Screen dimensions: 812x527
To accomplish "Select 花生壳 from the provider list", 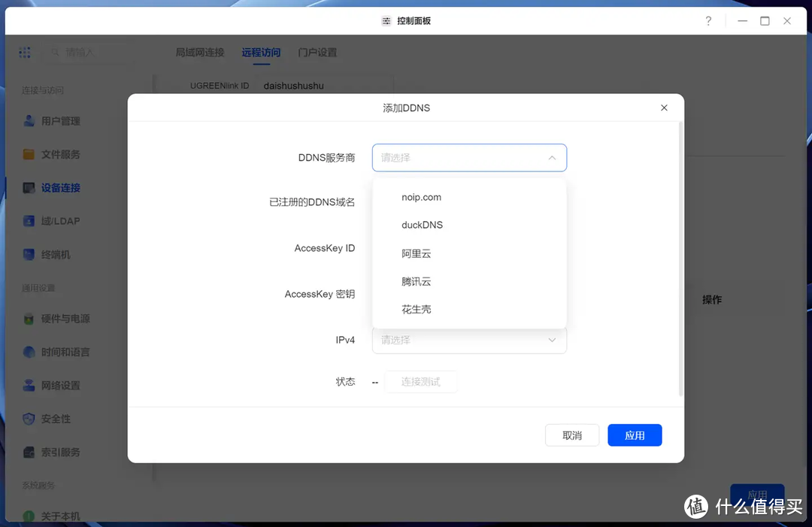I will [417, 308].
